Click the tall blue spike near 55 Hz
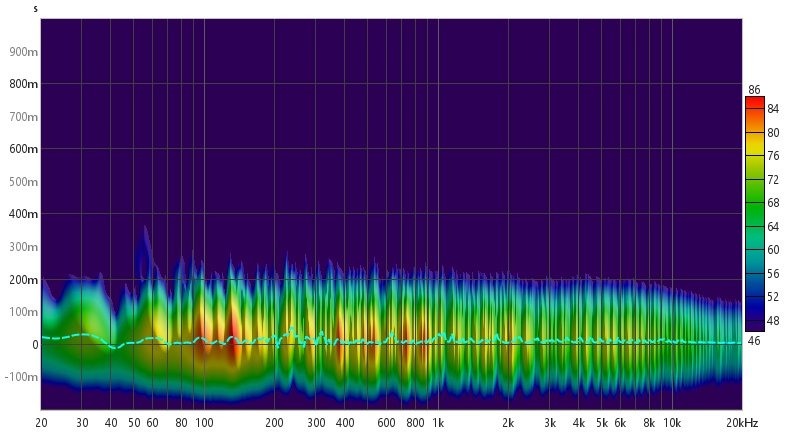800x434 pixels. (x=144, y=240)
